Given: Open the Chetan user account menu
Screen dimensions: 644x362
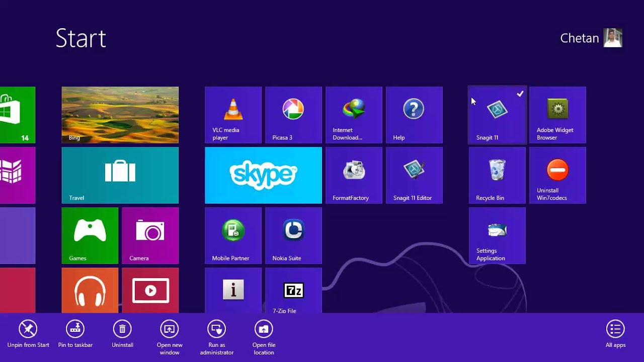Looking at the screenshot, I should point(591,38).
